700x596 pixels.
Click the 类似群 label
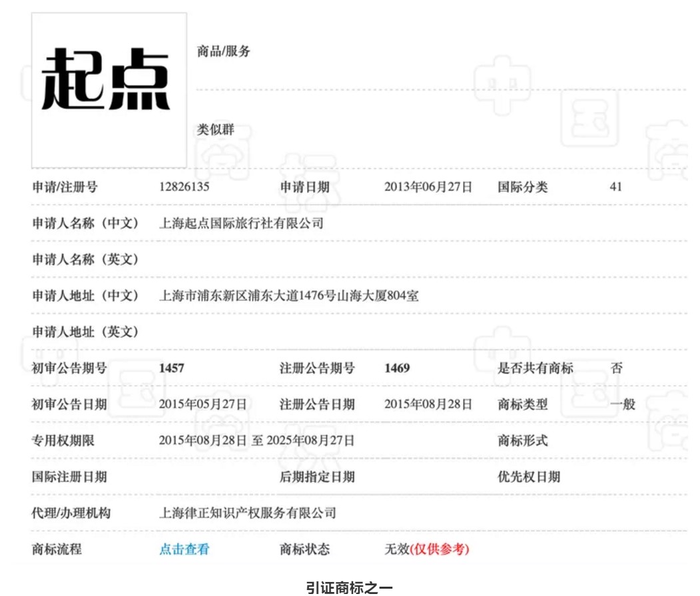[x=216, y=130]
